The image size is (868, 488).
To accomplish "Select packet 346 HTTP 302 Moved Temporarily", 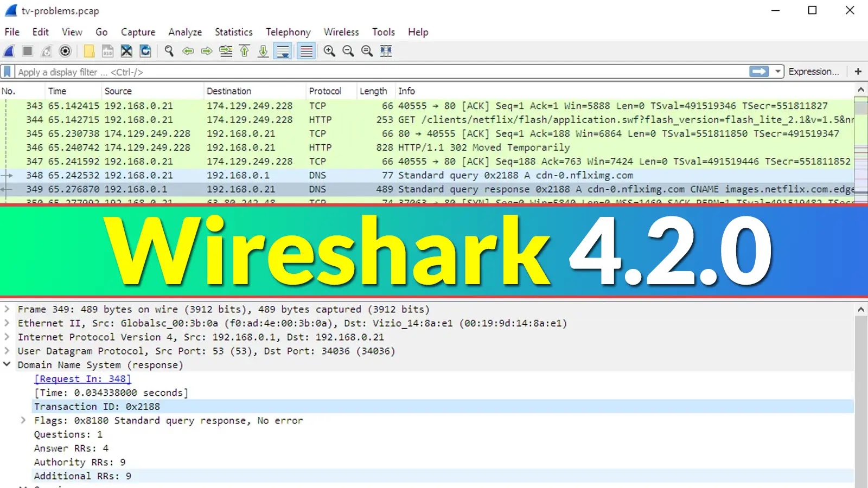I will coord(427,147).
